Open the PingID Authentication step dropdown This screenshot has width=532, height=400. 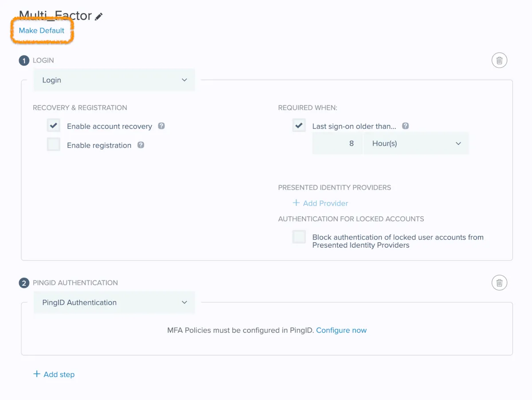point(114,303)
